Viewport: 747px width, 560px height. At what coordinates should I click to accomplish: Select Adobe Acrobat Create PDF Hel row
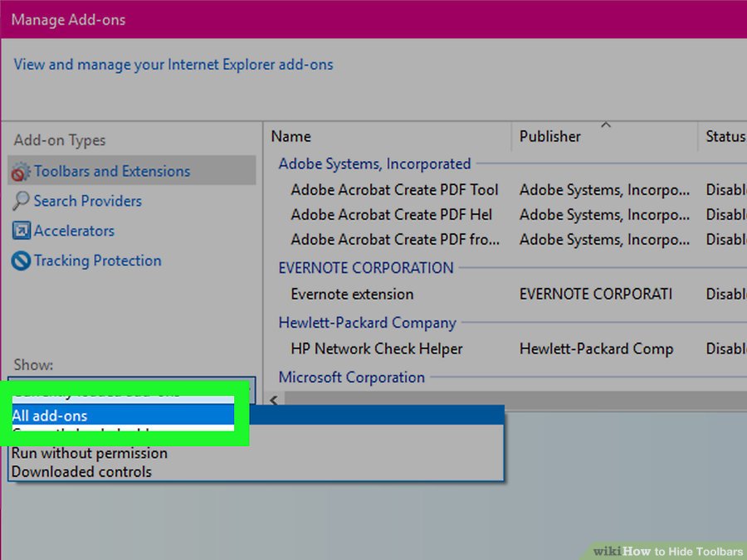pos(515,215)
